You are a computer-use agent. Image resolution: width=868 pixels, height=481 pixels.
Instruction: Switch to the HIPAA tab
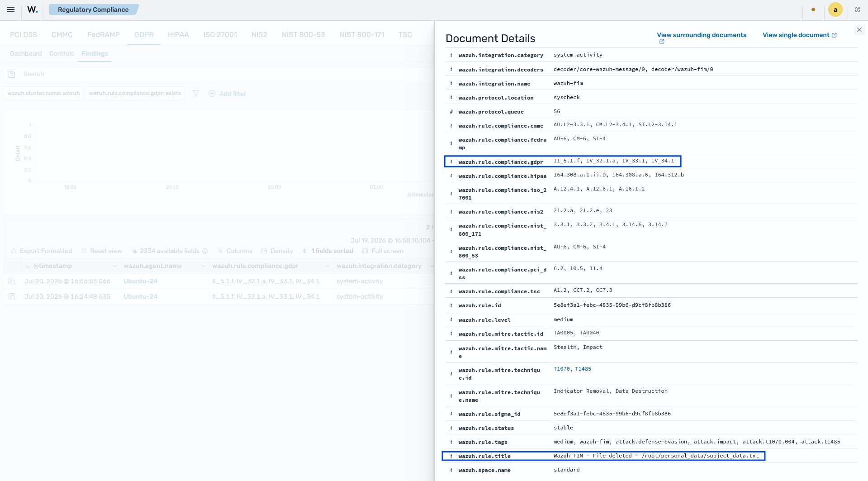tap(178, 34)
